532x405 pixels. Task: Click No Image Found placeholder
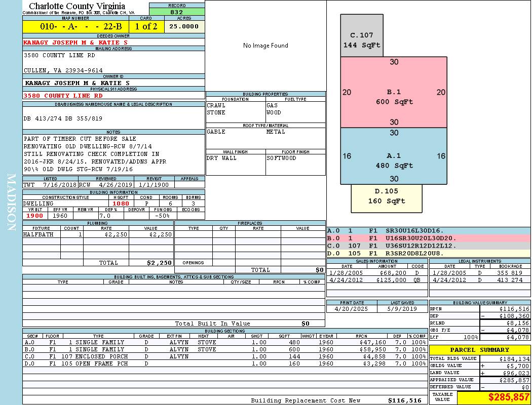[265, 46]
